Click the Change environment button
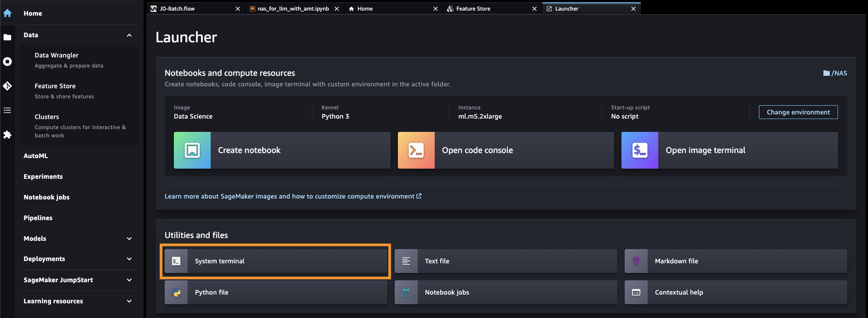 [x=798, y=112]
